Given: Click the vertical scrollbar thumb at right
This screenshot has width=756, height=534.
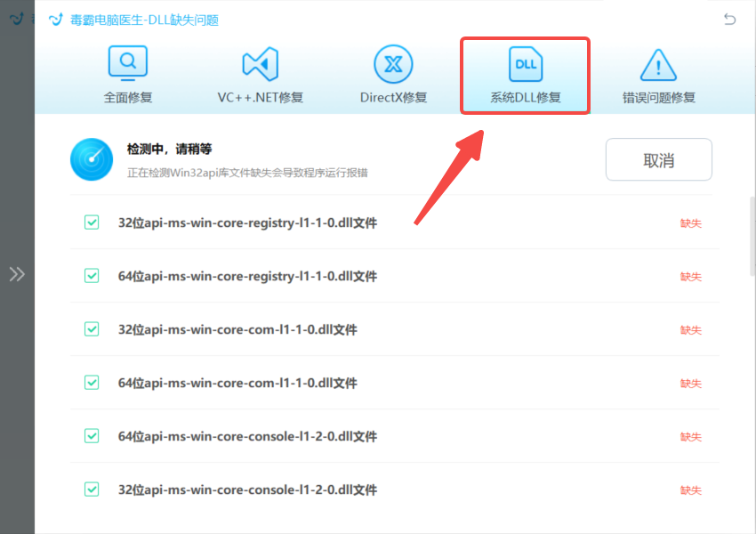Looking at the screenshot, I should point(752,237).
